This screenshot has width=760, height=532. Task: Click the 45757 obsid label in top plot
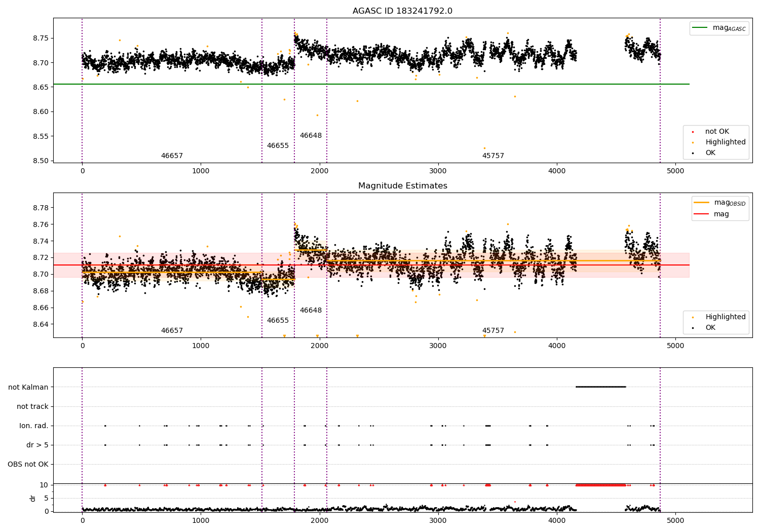493,156
